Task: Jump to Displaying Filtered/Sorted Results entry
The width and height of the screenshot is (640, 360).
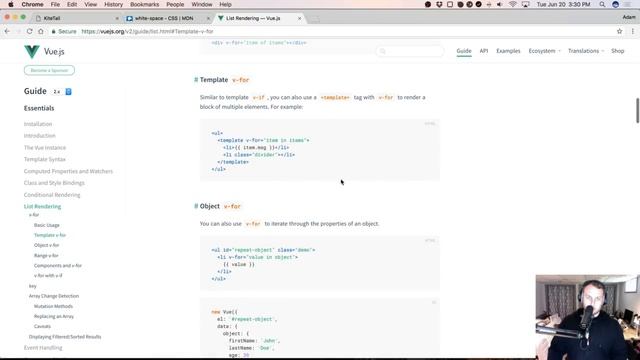Action: (65, 337)
